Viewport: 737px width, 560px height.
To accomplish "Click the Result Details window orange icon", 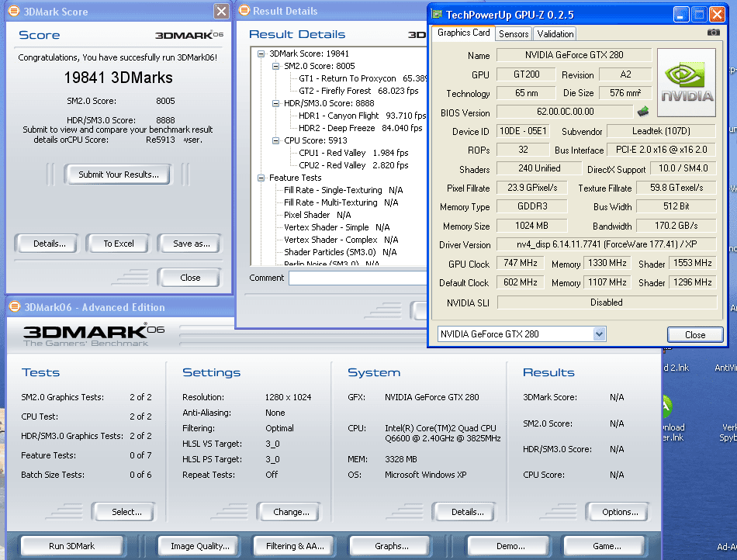I will (244, 10).
